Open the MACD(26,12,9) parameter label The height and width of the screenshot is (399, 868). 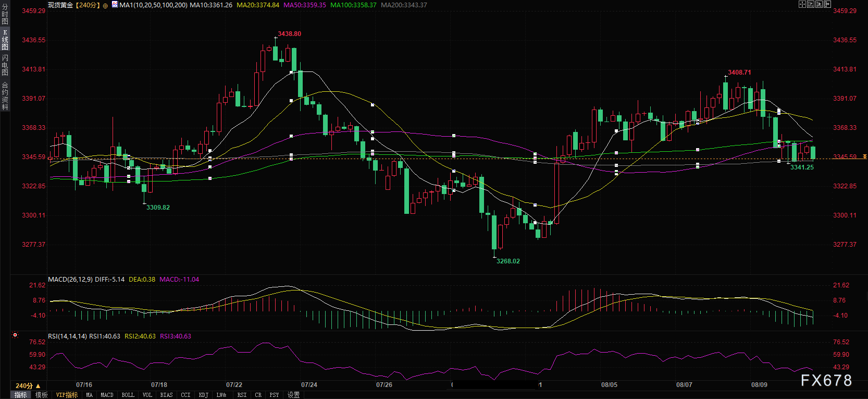click(x=70, y=280)
